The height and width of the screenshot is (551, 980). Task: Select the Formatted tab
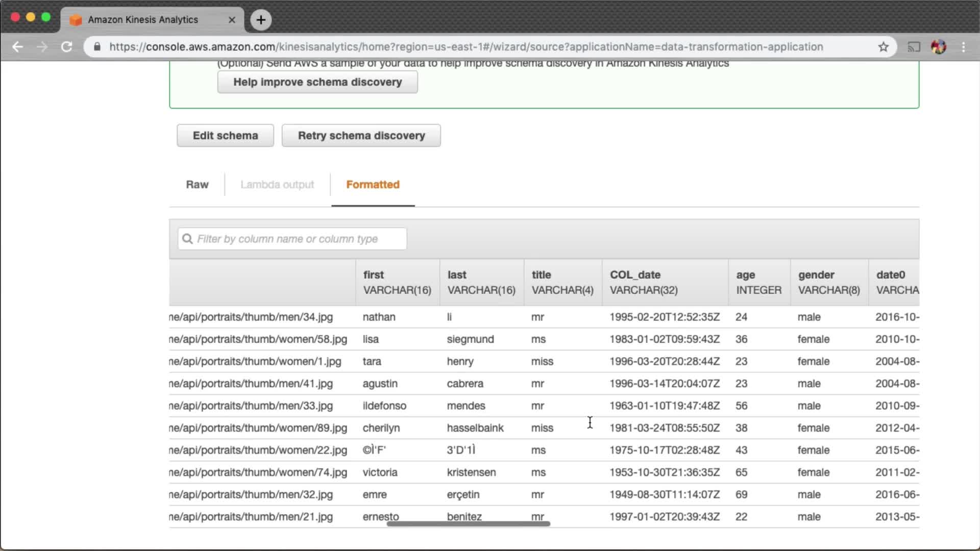coord(373,185)
